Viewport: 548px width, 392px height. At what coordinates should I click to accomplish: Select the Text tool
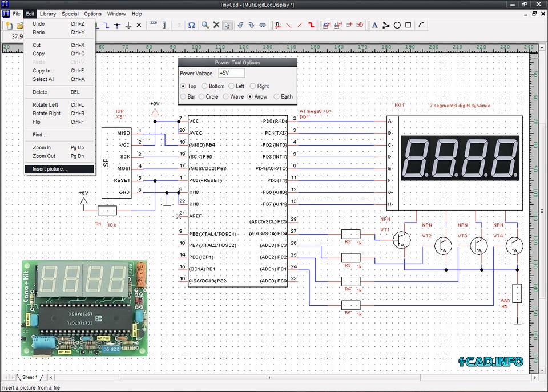pos(374,25)
